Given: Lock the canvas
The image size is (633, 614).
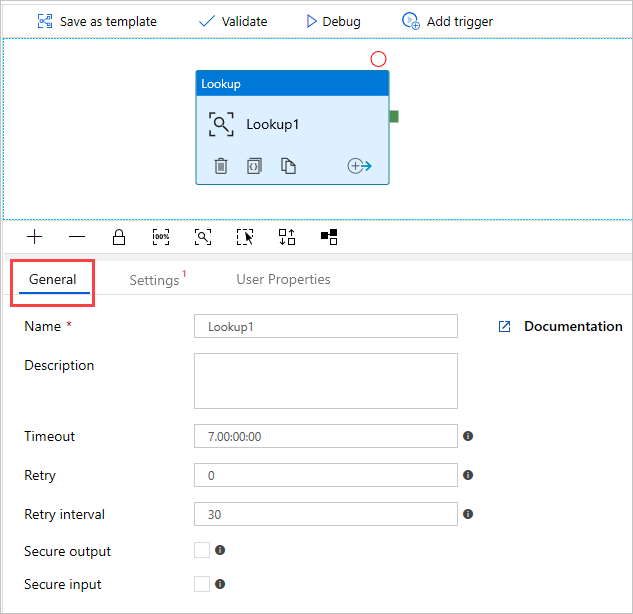Looking at the screenshot, I should pyautogui.click(x=119, y=237).
